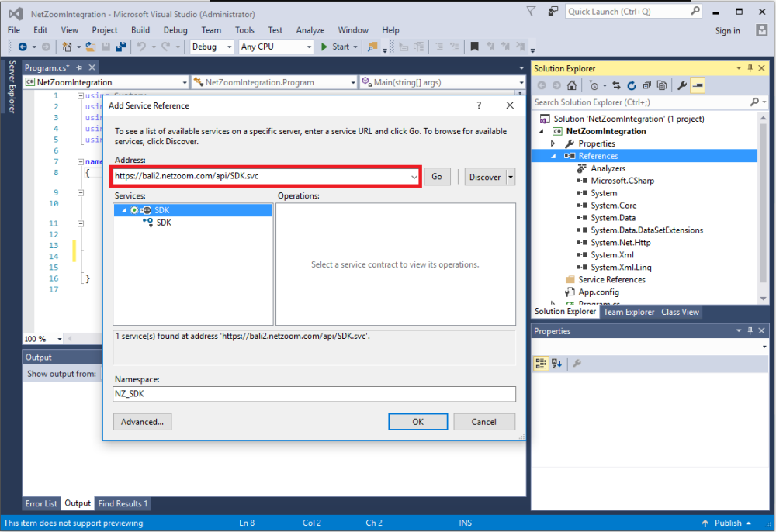776x532 pixels.
Task: Open the Project menu
Action: [x=105, y=30]
